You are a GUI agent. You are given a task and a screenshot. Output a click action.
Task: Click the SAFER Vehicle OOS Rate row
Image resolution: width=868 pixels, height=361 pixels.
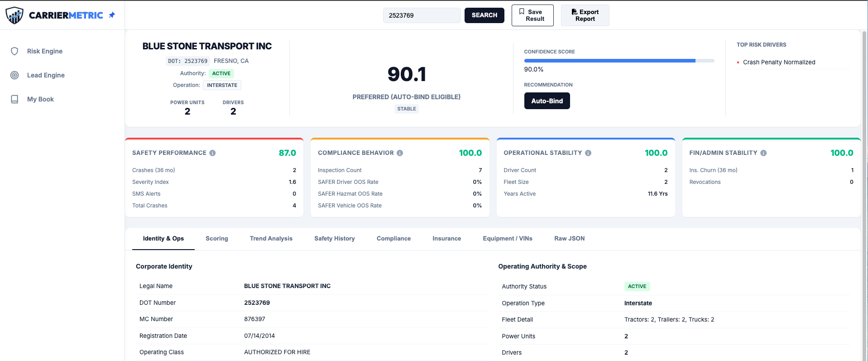pos(400,206)
